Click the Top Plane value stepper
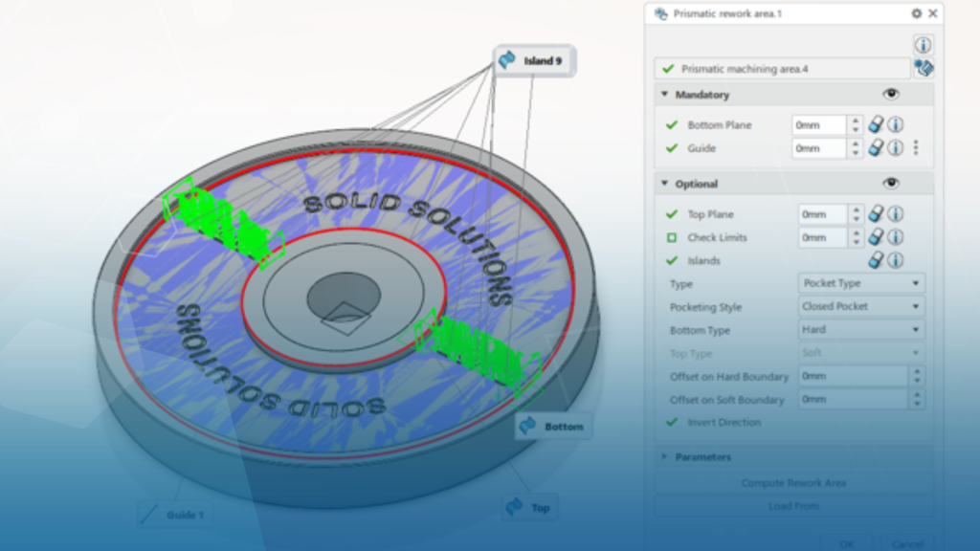The width and height of the screenshot is (980, 551). point(857,214)
